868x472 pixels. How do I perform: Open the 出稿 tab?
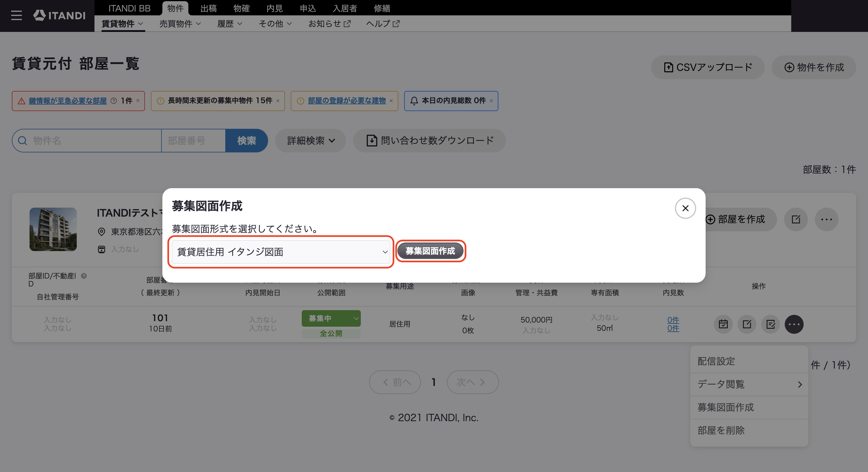(x=208, y=8)
